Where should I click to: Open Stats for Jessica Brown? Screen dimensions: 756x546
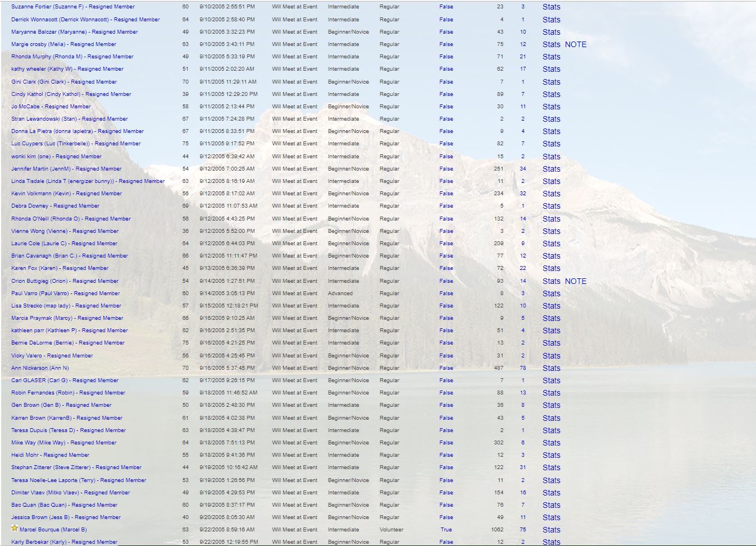click(551, 517)
